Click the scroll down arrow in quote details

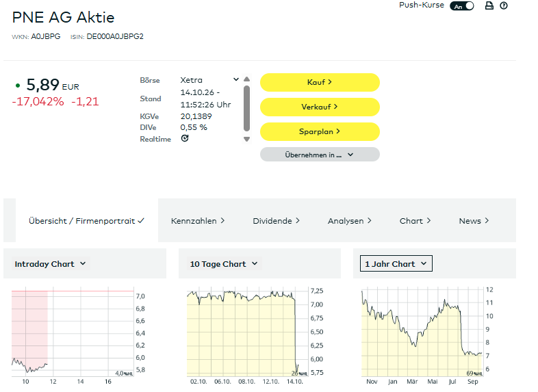pos(246,140)
